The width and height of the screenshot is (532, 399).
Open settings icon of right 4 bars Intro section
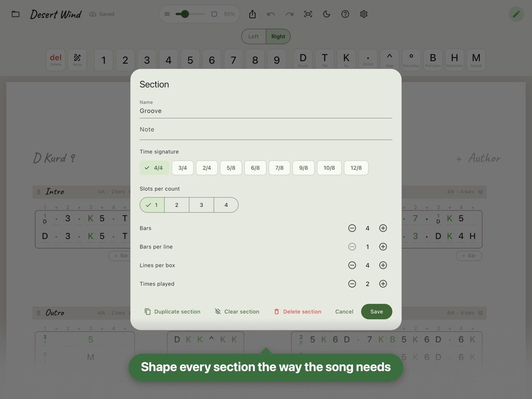pos(481,192)
